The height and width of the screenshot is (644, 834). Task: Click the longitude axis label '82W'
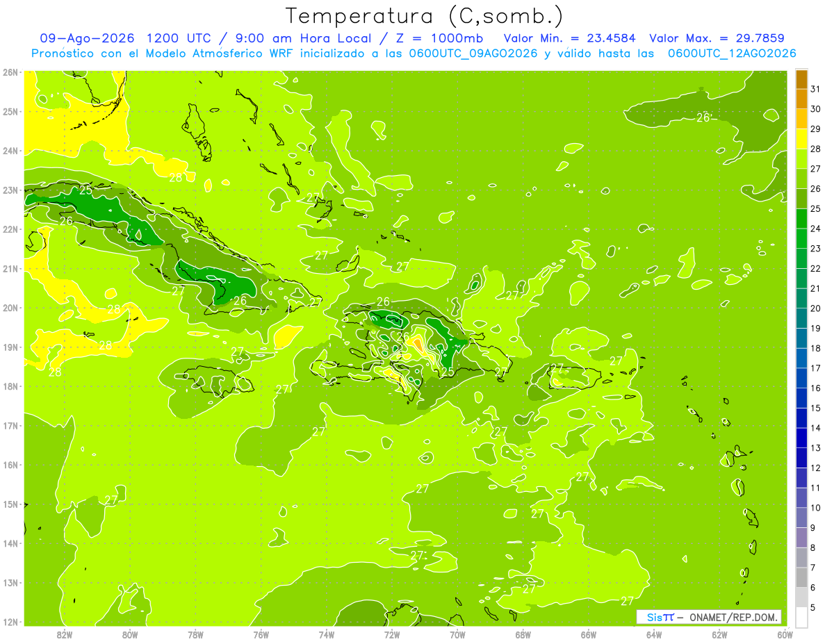[x=65, y=634]
